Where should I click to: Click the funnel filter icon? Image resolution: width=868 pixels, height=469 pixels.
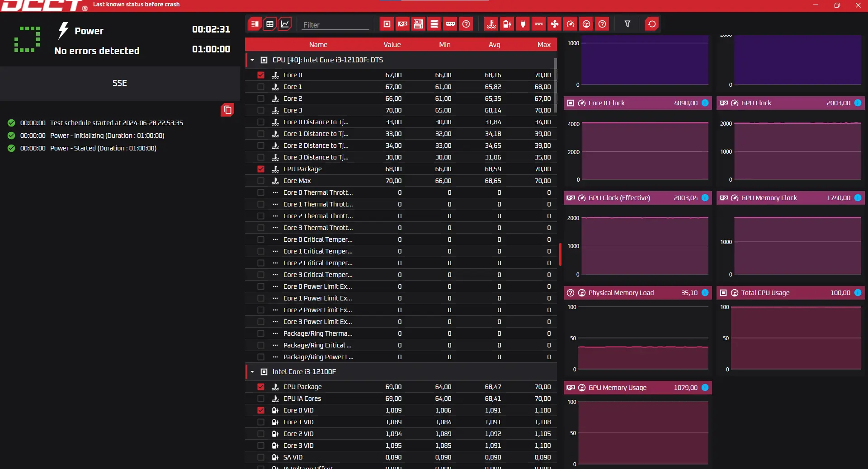pos(627,24)
